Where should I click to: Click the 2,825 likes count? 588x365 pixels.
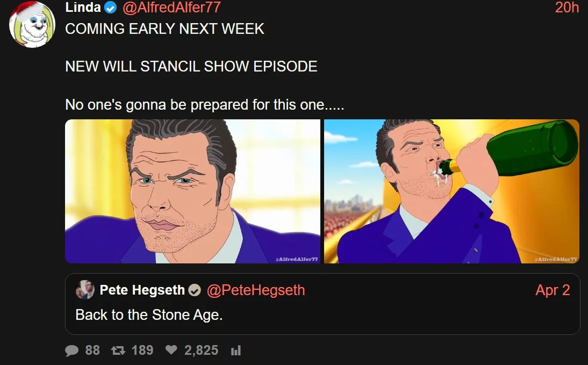[x=202, y=350]
